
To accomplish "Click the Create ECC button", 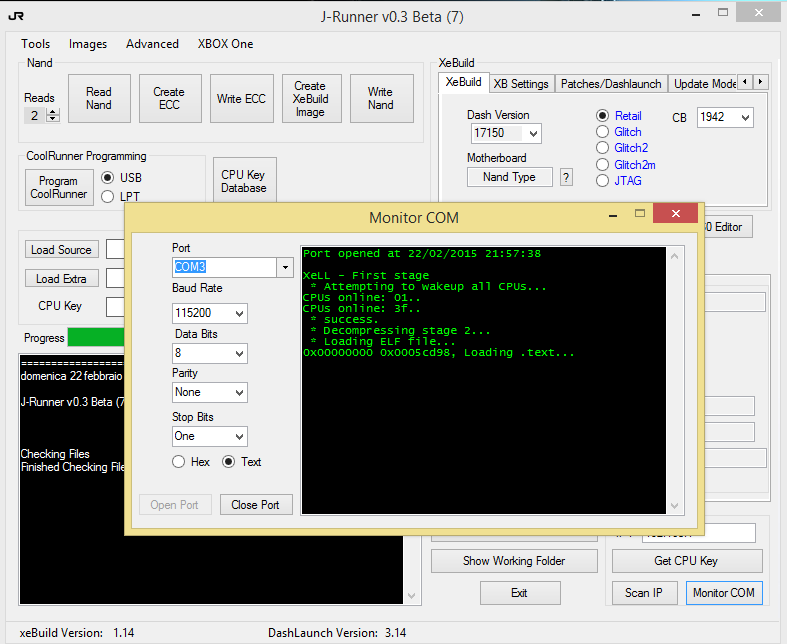I will coord(170,98).
